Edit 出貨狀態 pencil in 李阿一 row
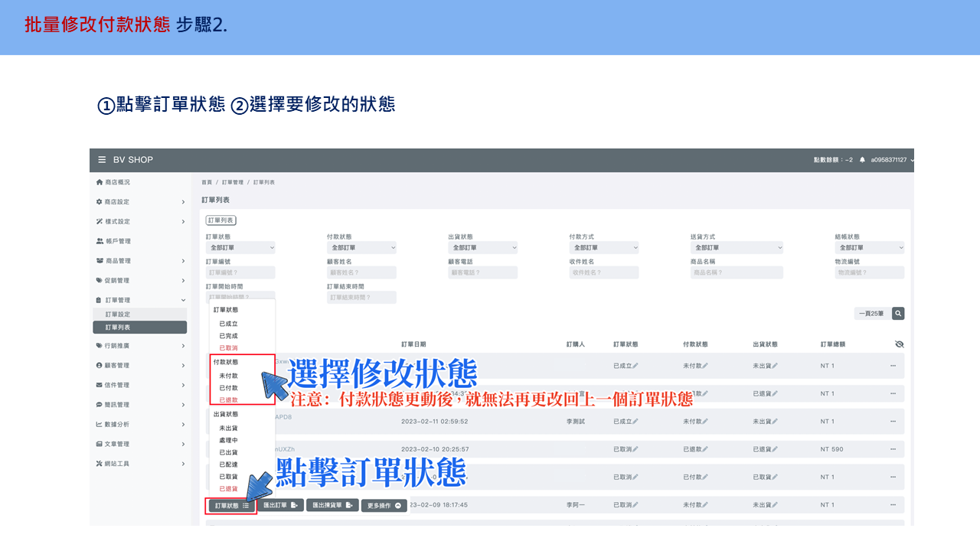The image size is (980, 551). (x=775, y=505)
